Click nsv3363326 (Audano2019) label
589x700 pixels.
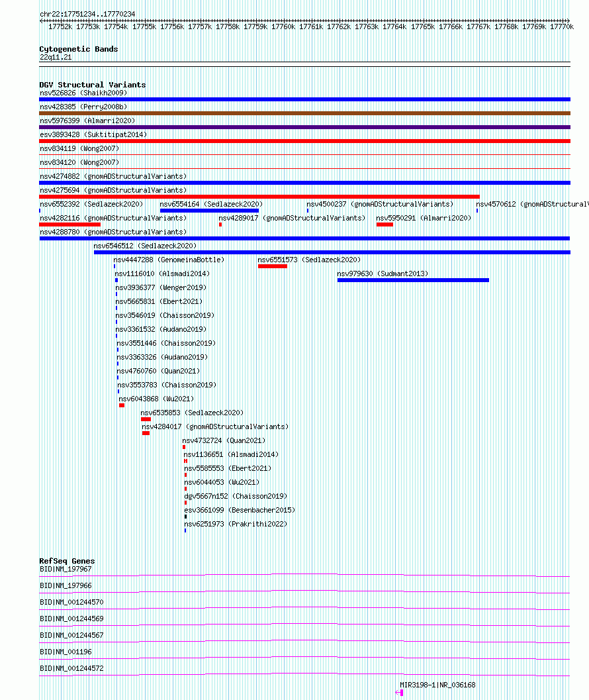pyautogui.click(x=162, y=357)
